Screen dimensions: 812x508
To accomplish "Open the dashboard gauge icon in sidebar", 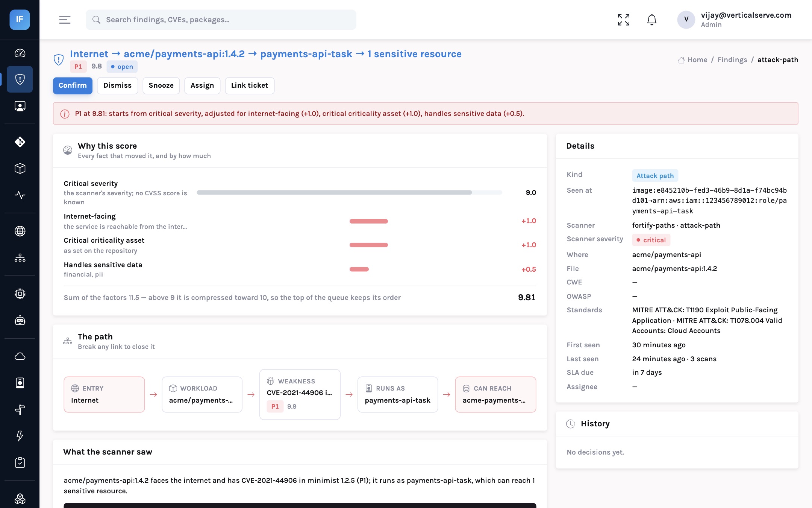I will coord(20,53).
